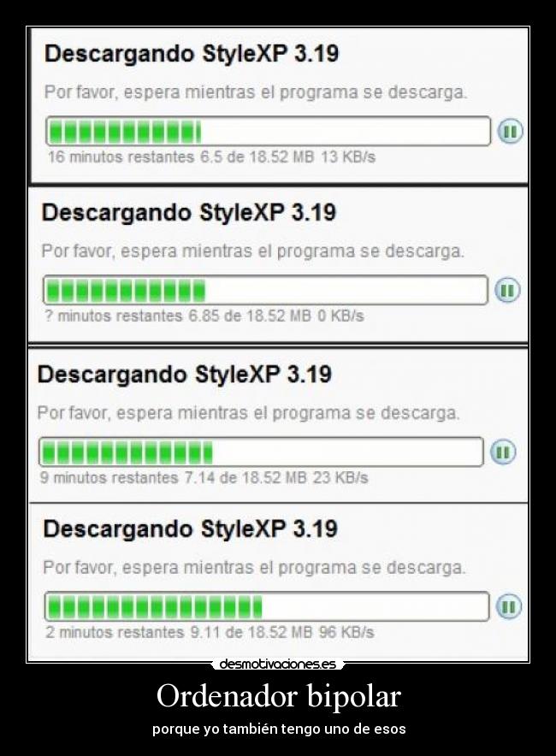Pause the download showing 23 KB/s
Viewport: 556px width, 756px height.
[503, 452]
